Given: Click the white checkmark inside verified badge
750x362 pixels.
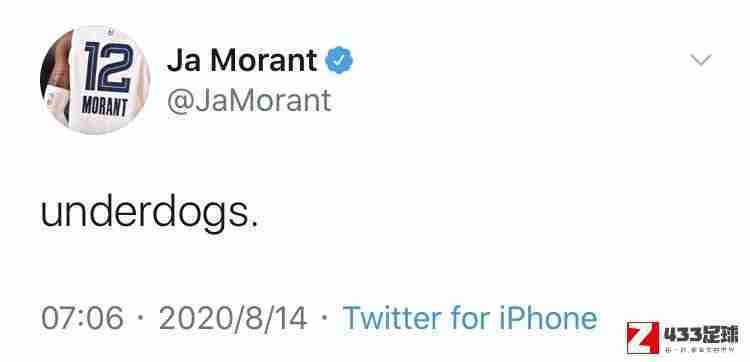Looking at the screenshot, I should (339, 60).
